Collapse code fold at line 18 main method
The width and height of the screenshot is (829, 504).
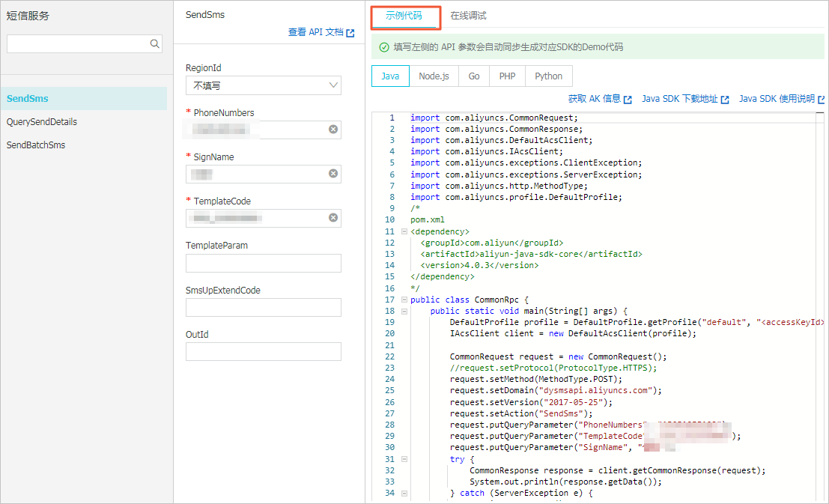(x=404, y=312)
